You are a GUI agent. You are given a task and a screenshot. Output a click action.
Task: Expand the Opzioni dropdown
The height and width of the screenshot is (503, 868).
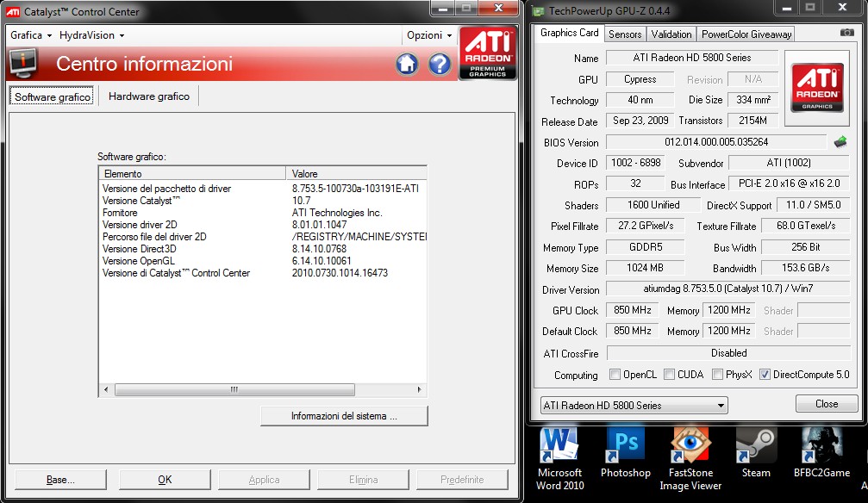[x=429, y=35]
